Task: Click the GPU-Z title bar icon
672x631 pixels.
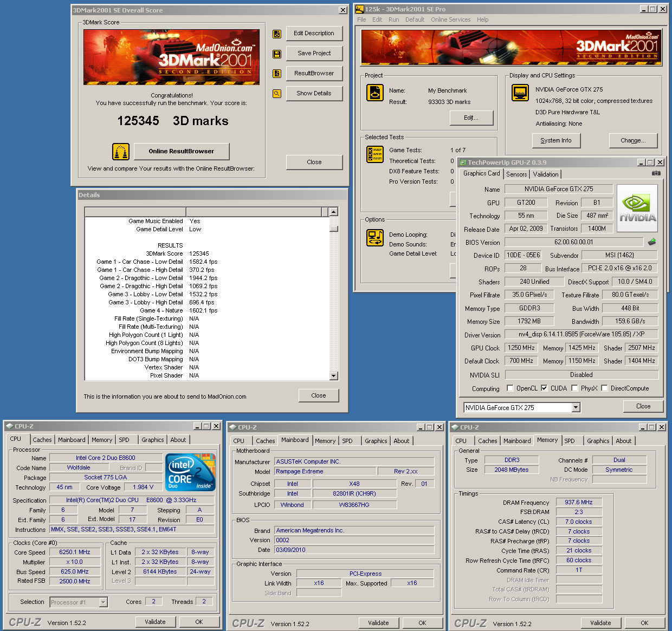Action: click(463, 162)
